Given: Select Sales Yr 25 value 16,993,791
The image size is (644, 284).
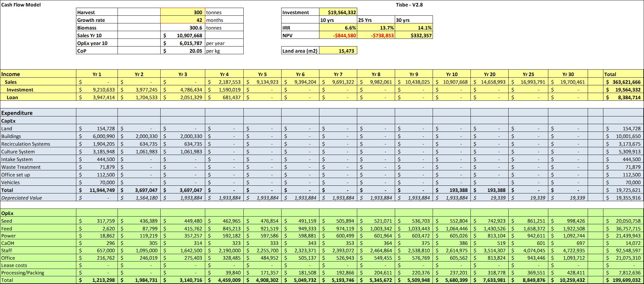Looking at the screenshot, I should pos(528,82).
